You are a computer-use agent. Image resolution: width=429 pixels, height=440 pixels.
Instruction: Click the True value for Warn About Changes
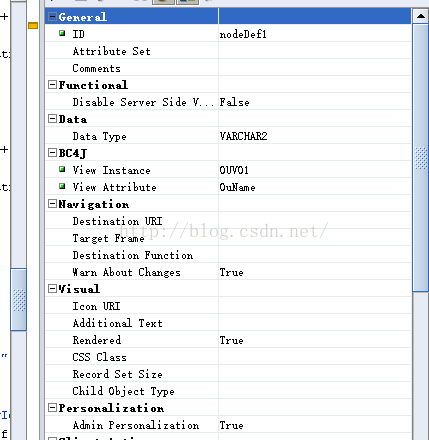[231, 272]
